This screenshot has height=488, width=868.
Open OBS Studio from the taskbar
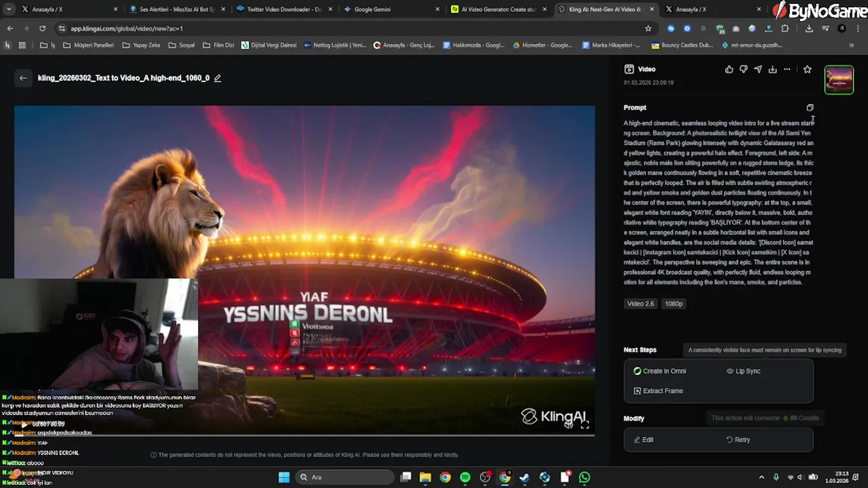(485, 477)
